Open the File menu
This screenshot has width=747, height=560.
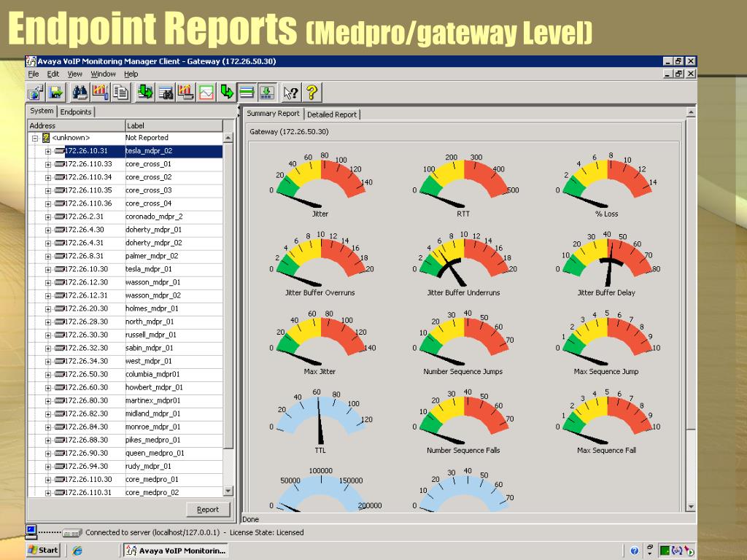click(34, 74)
